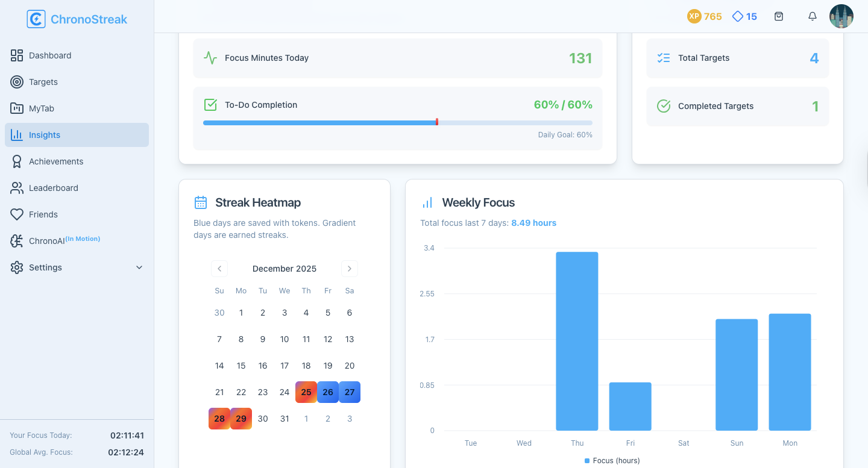Open the ChronoAI brain icon
868x468 pixels.
point(17,240)
